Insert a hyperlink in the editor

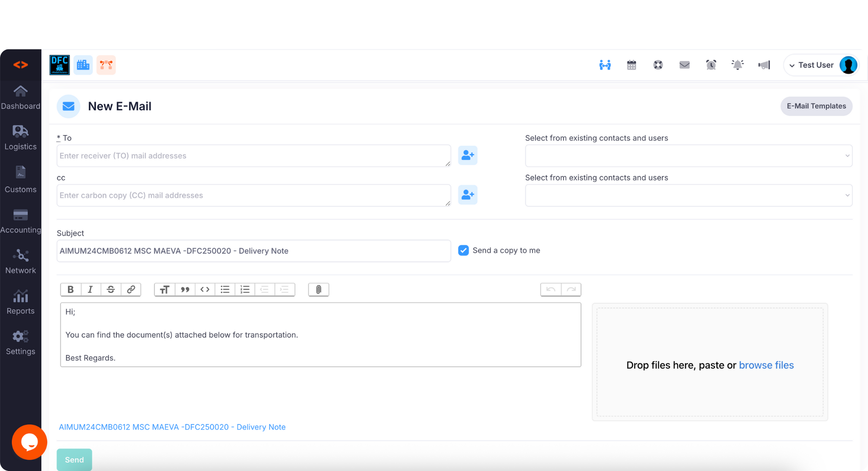(131, 290)
